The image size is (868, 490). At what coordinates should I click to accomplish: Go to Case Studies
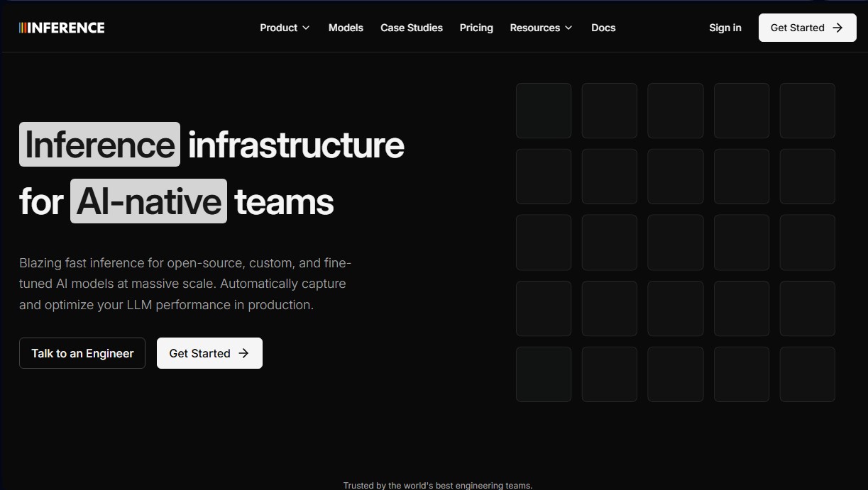(x=412, y=28)
